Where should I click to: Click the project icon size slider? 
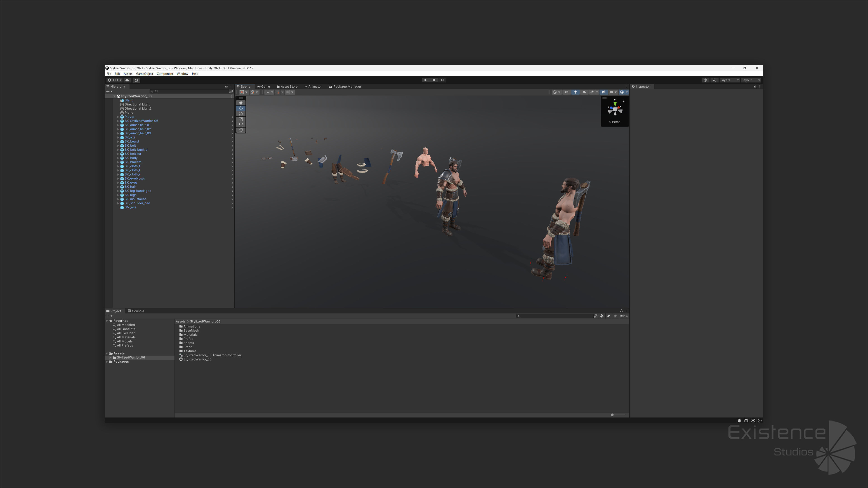point(612,415)
